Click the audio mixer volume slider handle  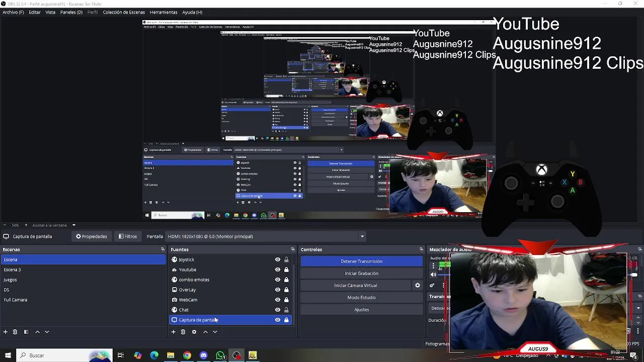click(634, 275)
